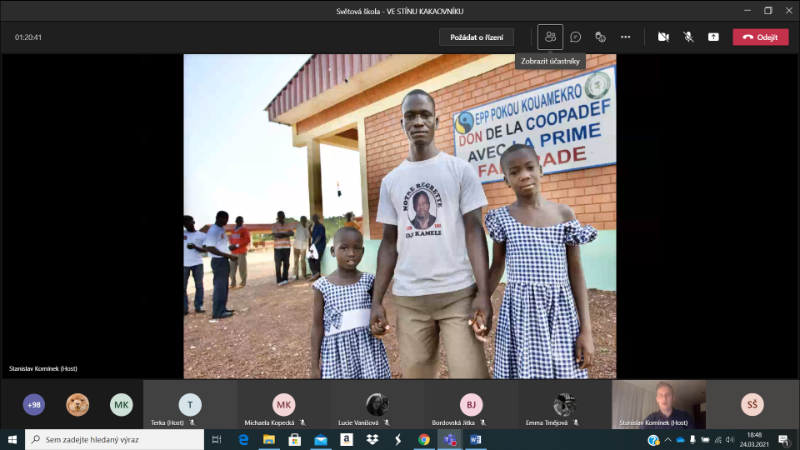Open the reactions and raise hand icon
Screen dimensions: 800x450
pyautogui.click(x=601, y=37)
